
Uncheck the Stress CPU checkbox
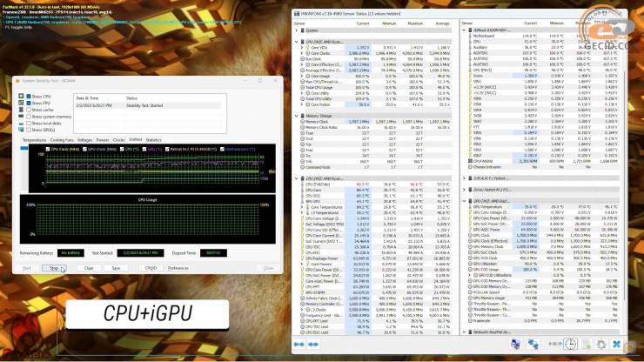click(29, 97)
